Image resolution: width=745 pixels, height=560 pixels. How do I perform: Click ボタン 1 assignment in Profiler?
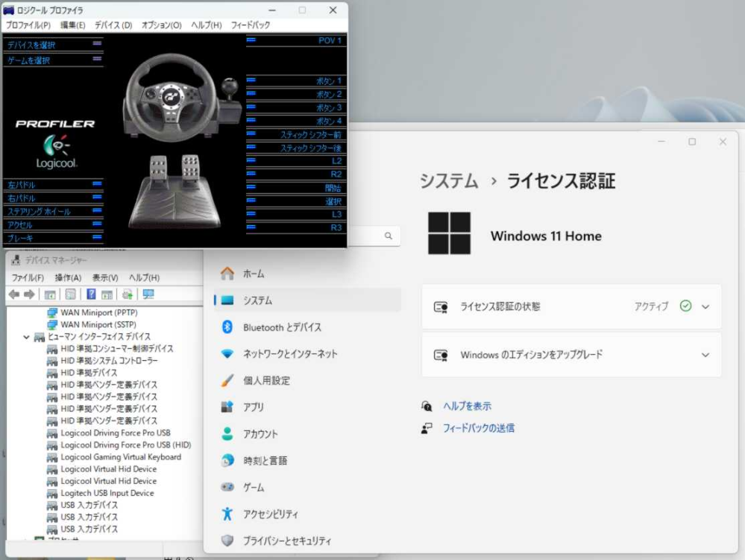[x=295, y=81]
